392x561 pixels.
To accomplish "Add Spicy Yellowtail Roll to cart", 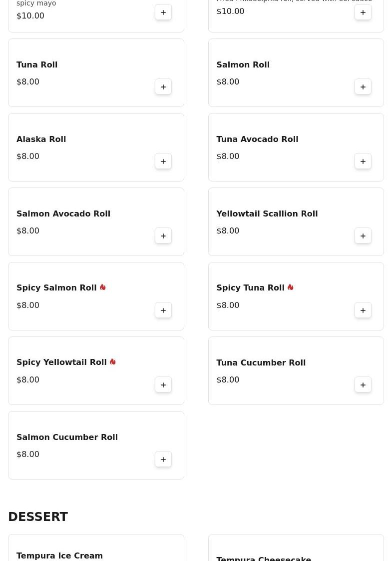I will pyautogui.click(x=163, y=385).
